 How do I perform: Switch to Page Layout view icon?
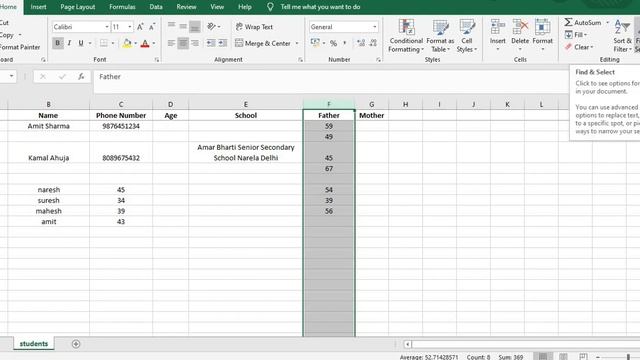point(563,357)
